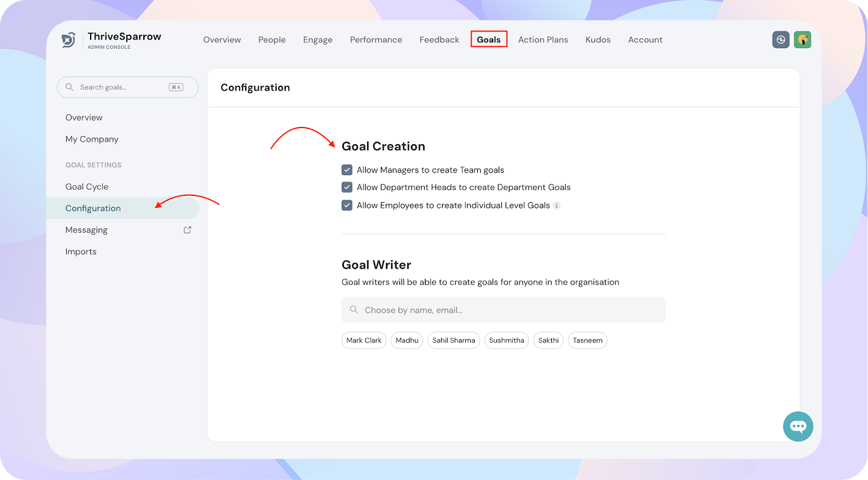Click the info icon beside Individual Level Goals
This screenshot has height=480, width=868.
point(557,206)
